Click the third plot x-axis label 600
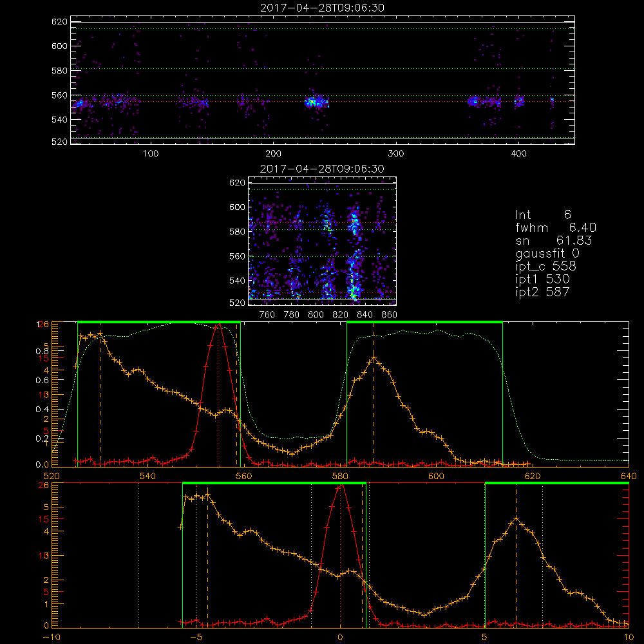 point(436,476)
